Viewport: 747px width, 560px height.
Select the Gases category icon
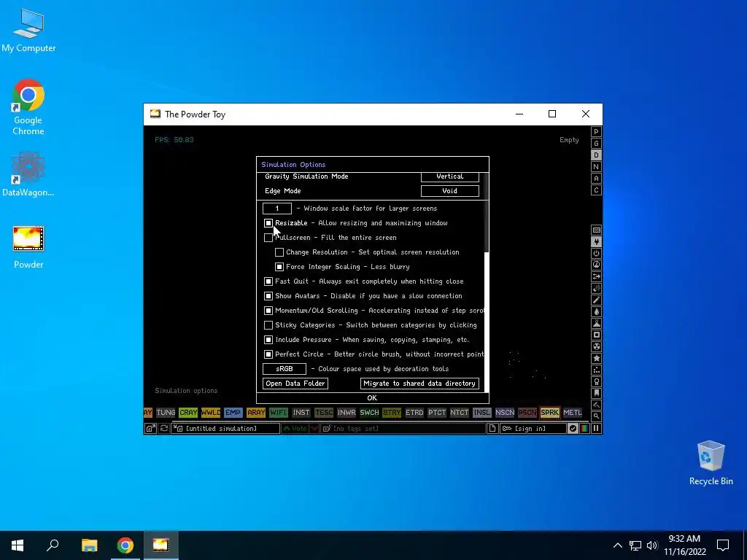click(x=596, y=300)
